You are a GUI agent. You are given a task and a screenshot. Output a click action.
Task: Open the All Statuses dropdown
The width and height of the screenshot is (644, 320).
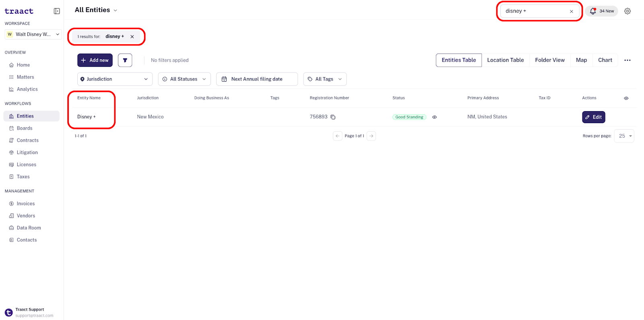coord(184,79)
